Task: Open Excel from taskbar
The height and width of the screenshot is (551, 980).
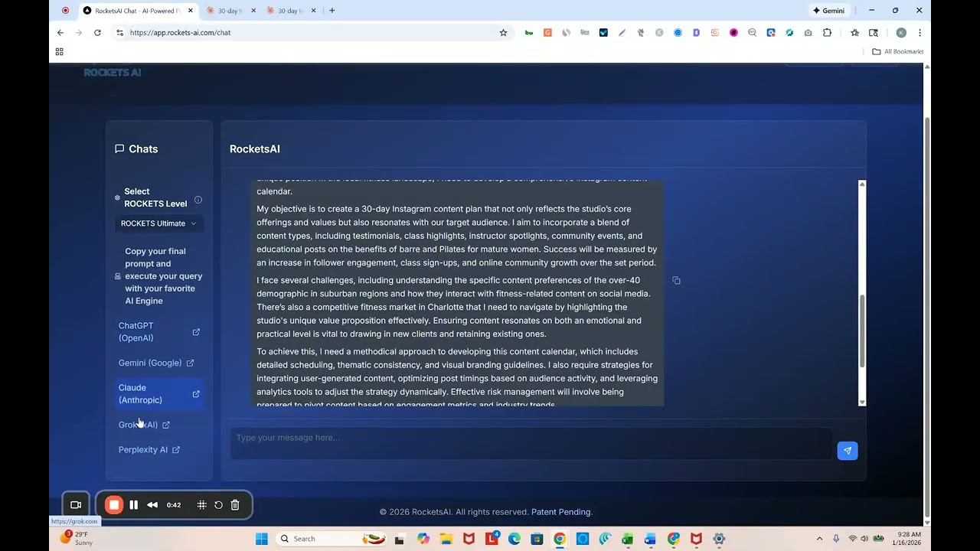Action: [628, 539]
